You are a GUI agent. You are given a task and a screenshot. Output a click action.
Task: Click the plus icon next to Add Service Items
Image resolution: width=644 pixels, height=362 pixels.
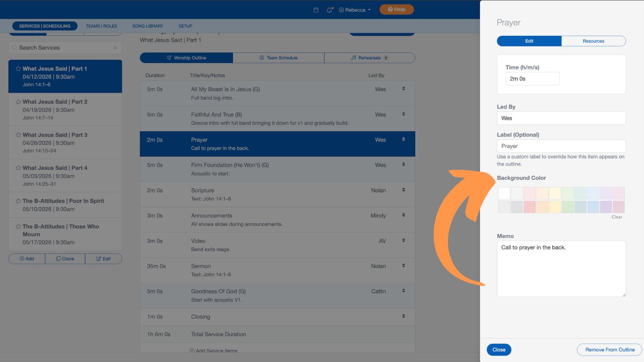192,351
